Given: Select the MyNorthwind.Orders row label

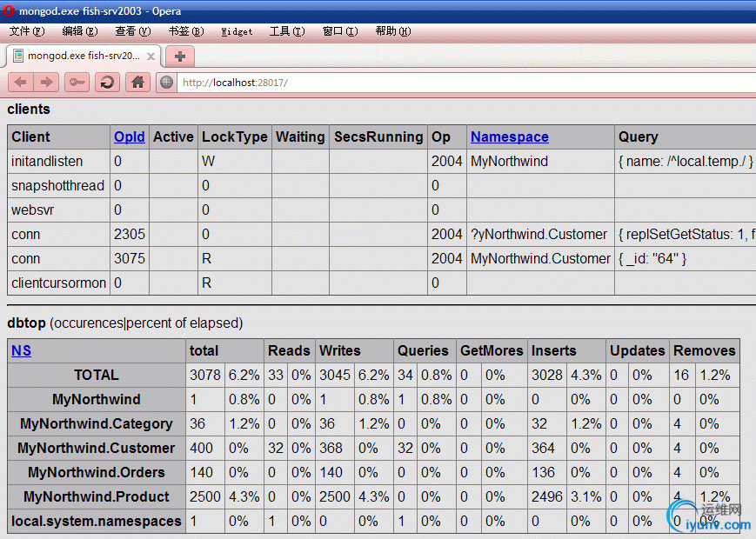Looking at the screenshot, I should tap(97, 473).
